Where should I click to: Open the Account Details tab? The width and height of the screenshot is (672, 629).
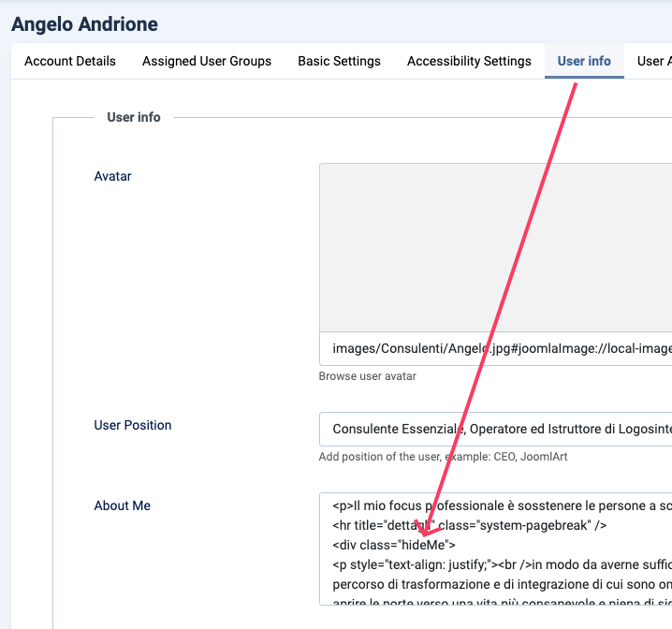[x=70, y=61]
